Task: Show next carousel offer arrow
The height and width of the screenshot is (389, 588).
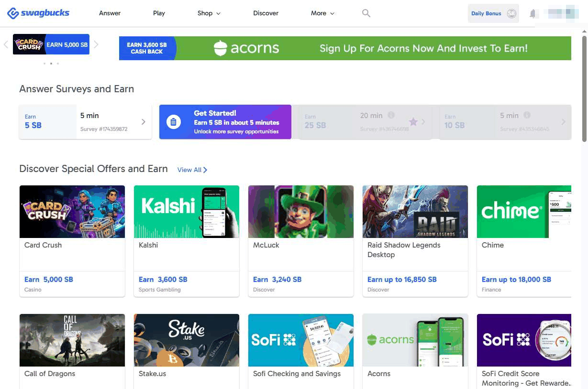Action: coord(96,44)
